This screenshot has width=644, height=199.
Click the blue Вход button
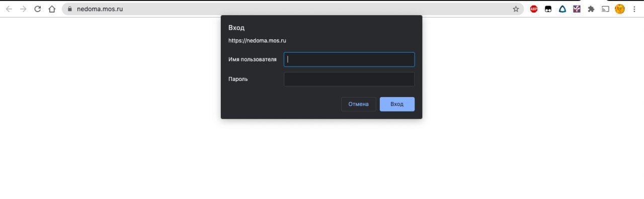pos(397,104)
